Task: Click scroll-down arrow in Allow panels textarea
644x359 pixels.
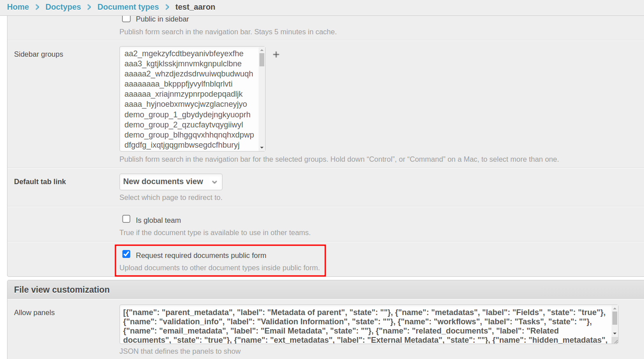Action: 615,333
